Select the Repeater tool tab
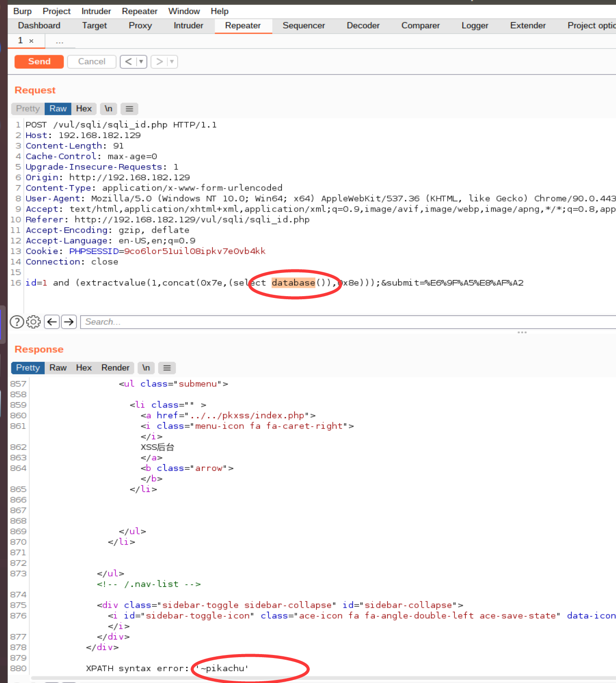This screenshot has height=683, width=616. 243,25
